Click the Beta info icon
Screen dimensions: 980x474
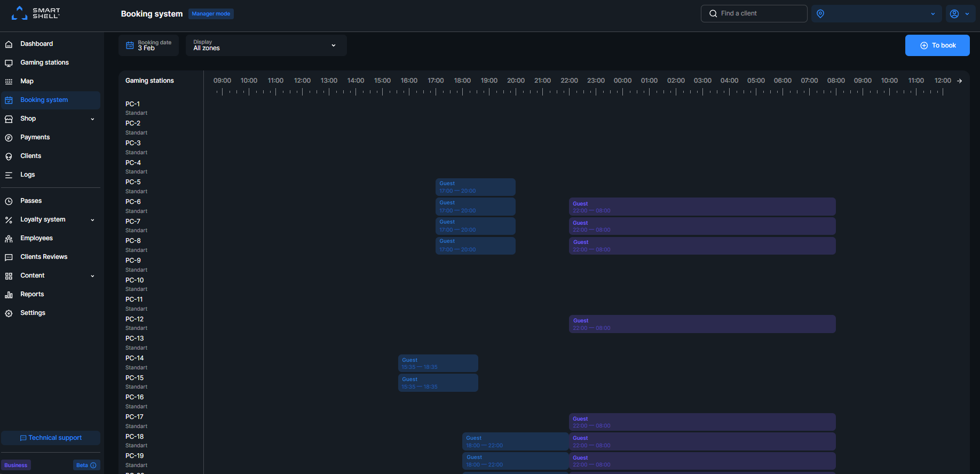93,465
